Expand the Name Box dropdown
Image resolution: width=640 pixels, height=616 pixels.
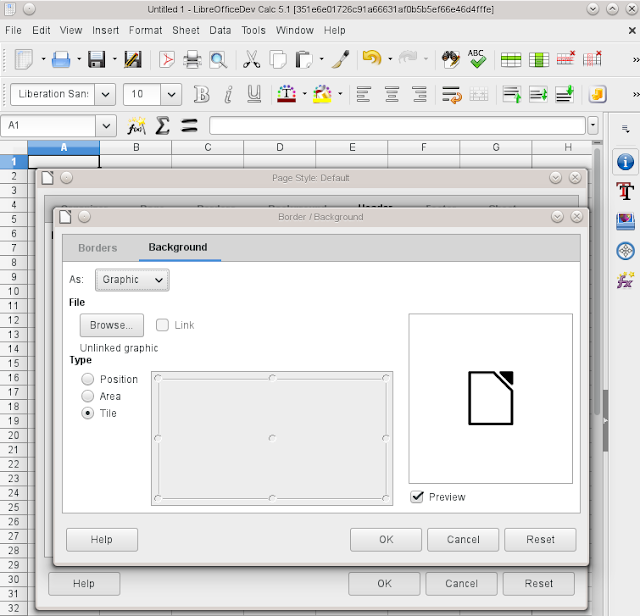click(x=106, y=126)
